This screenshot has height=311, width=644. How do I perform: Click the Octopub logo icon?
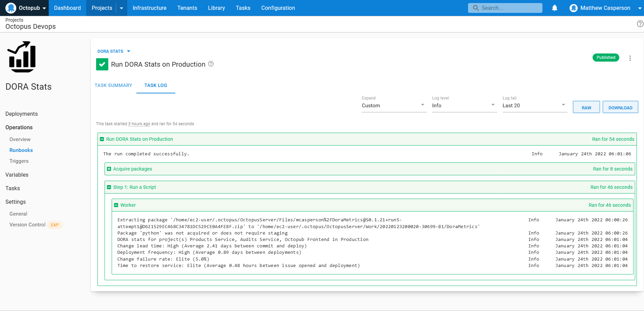(11, 8)
